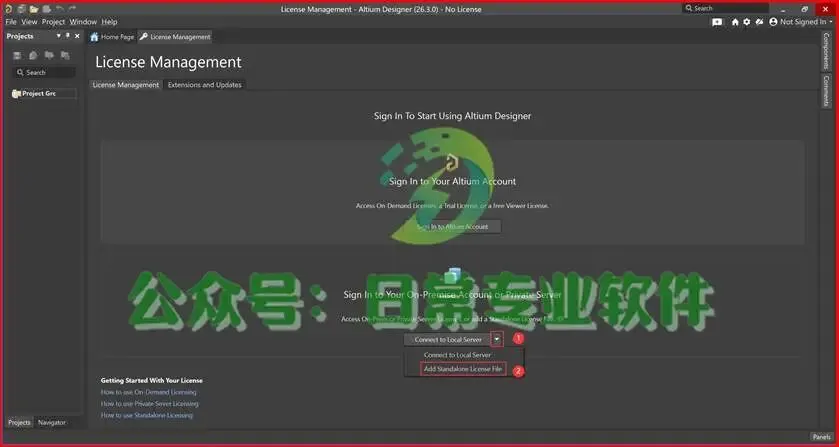Viewport: 839px width, 447px height.
Task: Open How to use Private Server Licensing link
Action: pyautogui.click(x=150, y=404)
